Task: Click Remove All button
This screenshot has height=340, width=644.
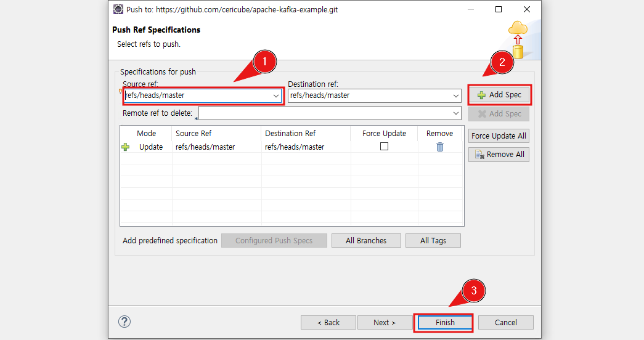Action: 499,155
